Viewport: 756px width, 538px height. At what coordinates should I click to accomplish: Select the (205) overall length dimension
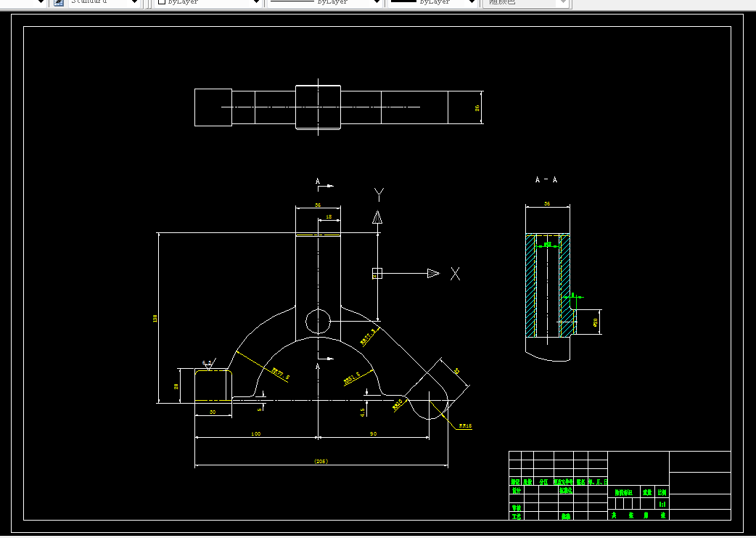point(321,461)
